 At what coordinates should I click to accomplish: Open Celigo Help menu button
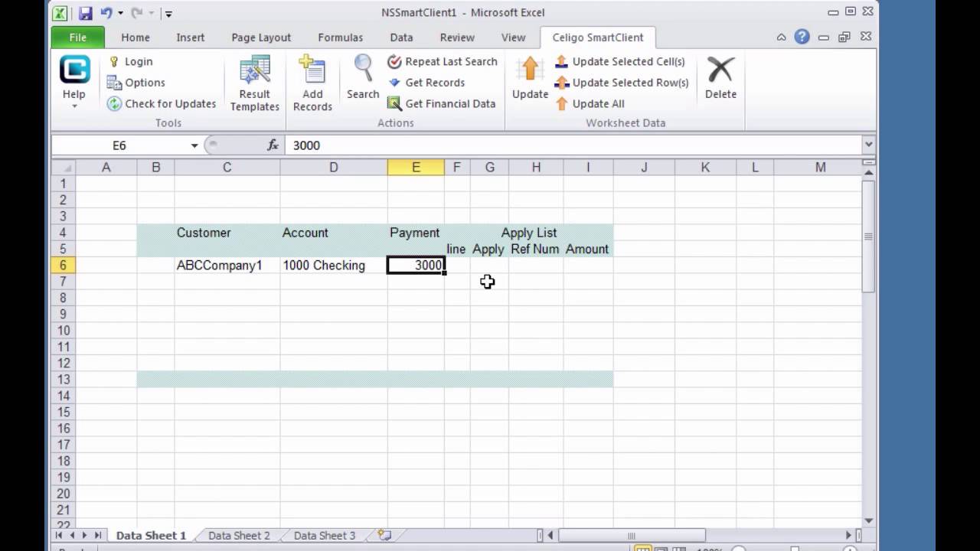point(74,82)
